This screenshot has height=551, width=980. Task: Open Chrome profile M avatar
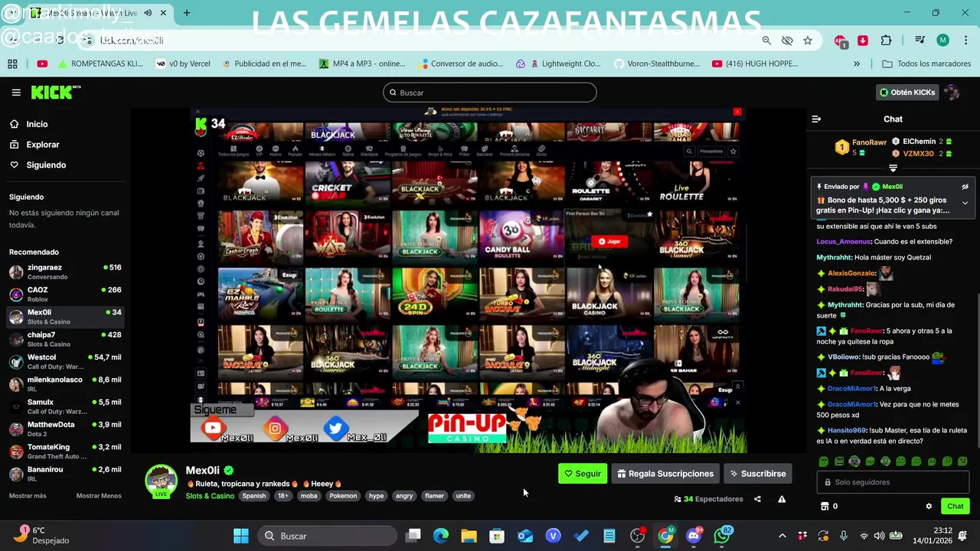point(942,41)
